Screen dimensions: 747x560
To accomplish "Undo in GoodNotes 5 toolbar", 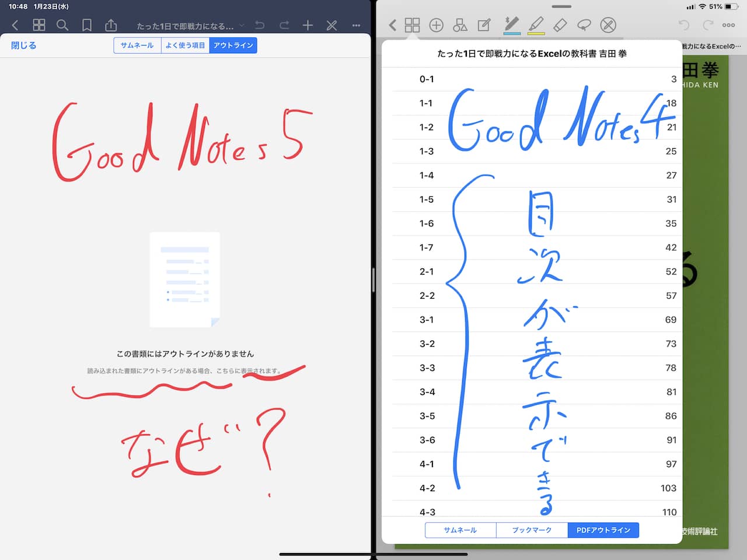I will pyautogui.click(x=260, y=25).
